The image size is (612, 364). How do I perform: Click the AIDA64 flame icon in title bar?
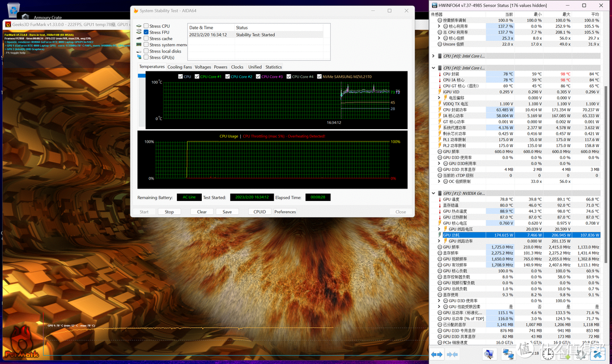tap(136, 11)
